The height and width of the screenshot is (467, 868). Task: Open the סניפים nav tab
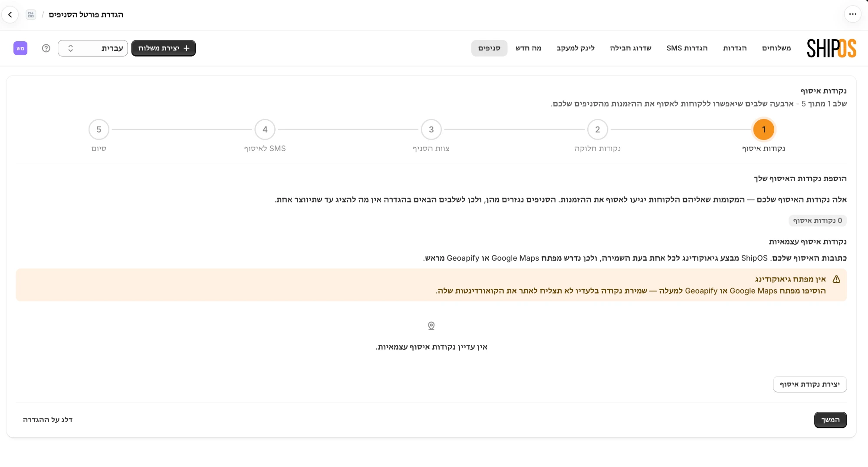coord(489,48)
